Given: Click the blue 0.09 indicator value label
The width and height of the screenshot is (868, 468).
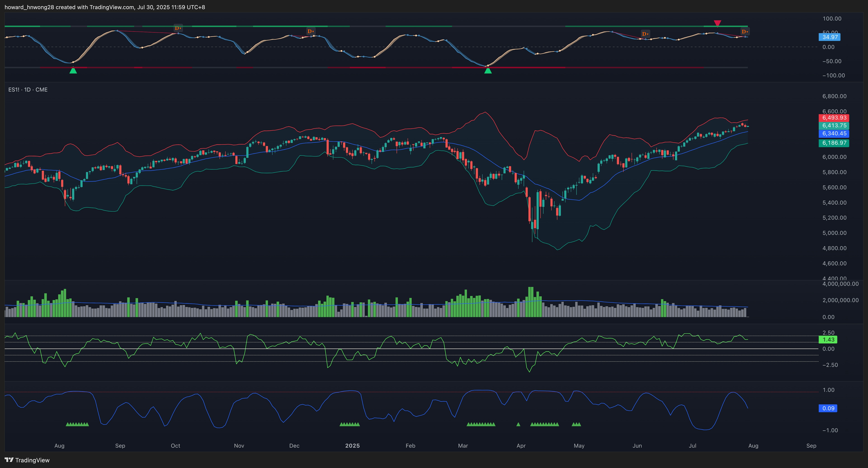Looking at the screenshot, I should (x=828, y=408).
